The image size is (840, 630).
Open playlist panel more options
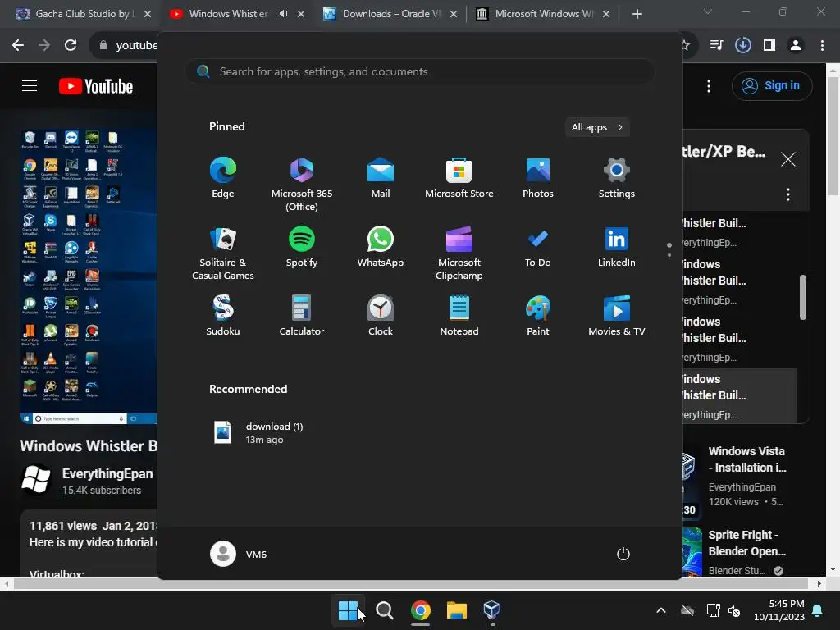(x=788, y=194)
